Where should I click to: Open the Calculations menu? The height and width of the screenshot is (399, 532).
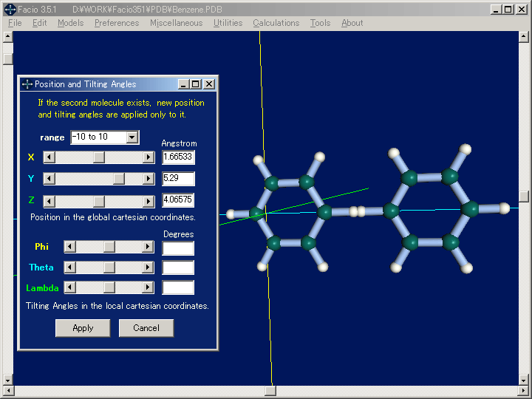click(276, 23)
